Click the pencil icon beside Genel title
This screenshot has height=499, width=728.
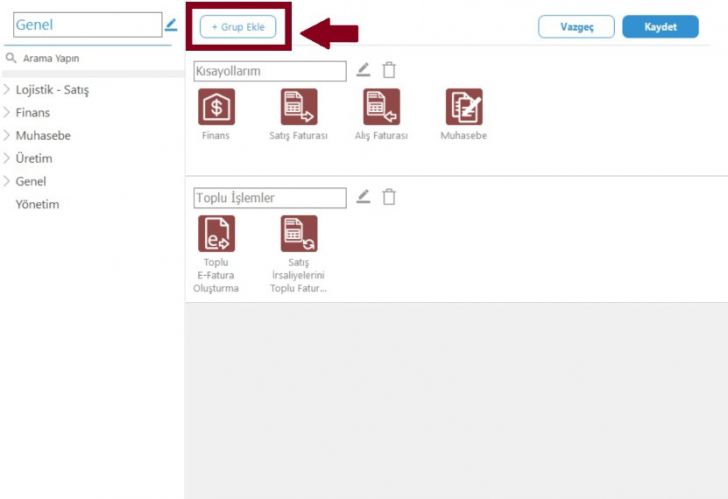click(x=171, y=25)
